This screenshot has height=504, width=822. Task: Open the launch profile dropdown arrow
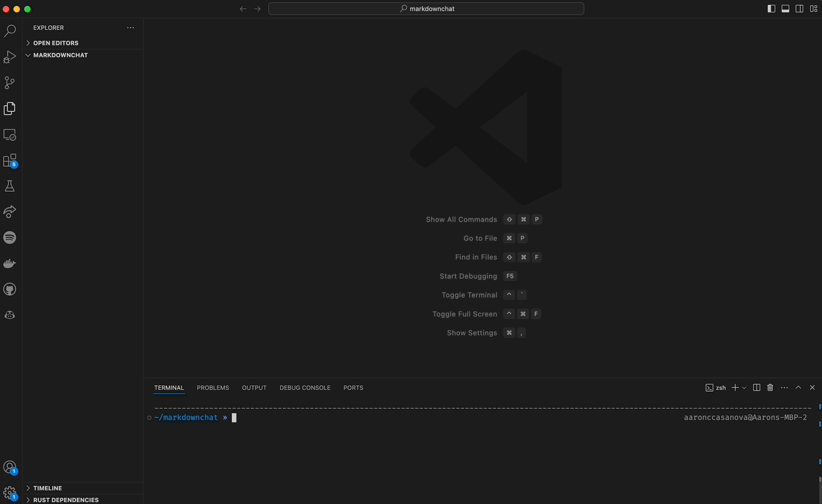[x=744, y=387]
